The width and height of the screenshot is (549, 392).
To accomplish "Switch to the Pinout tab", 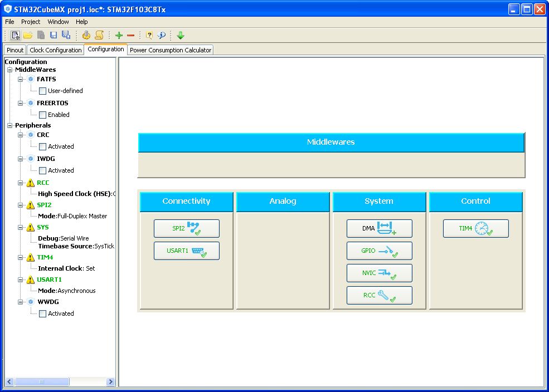I will (14, 50).
